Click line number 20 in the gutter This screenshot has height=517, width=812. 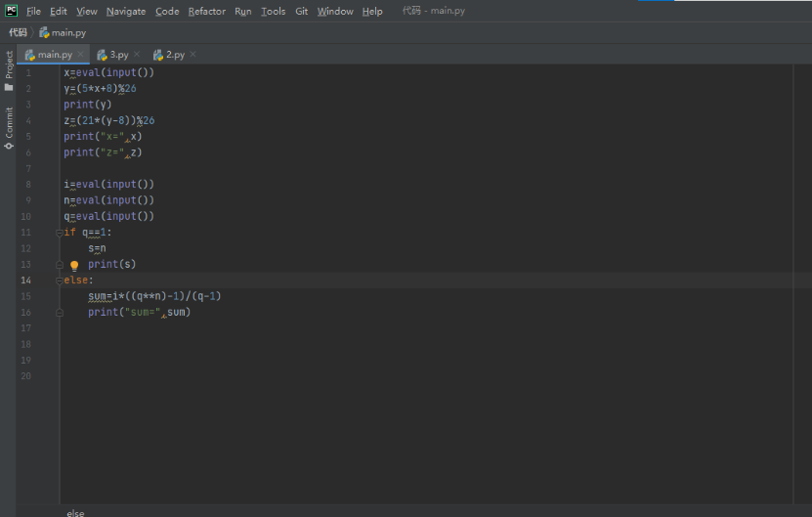[x=25, y=376]
